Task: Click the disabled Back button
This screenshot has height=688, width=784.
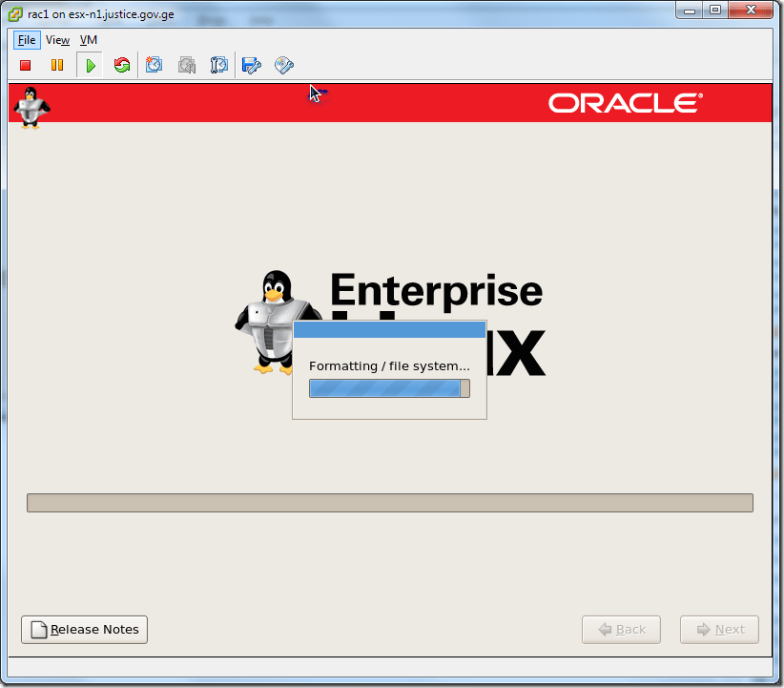Action: click(x=621, y=629)
